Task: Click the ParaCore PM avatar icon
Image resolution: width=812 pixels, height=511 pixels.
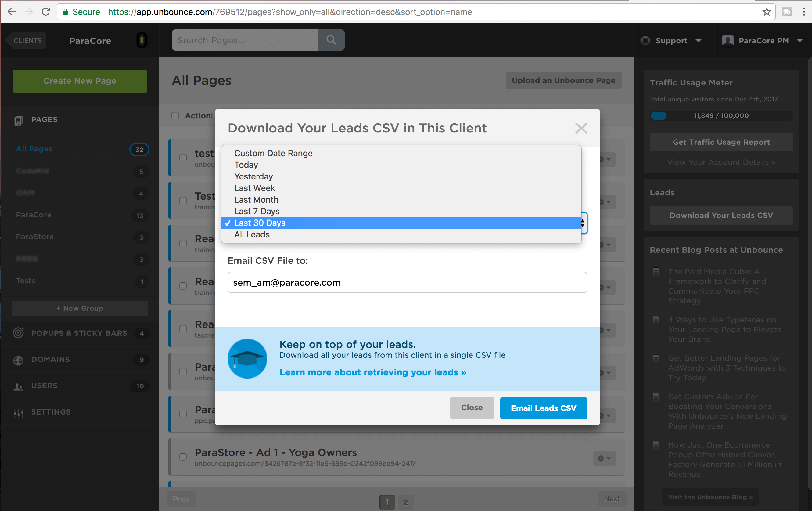Action: (x=728, y=41)
